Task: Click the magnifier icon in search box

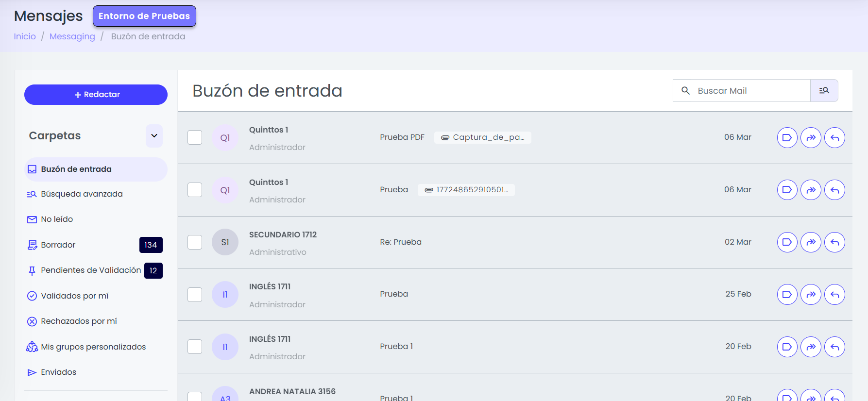Action: coord(686,91)
